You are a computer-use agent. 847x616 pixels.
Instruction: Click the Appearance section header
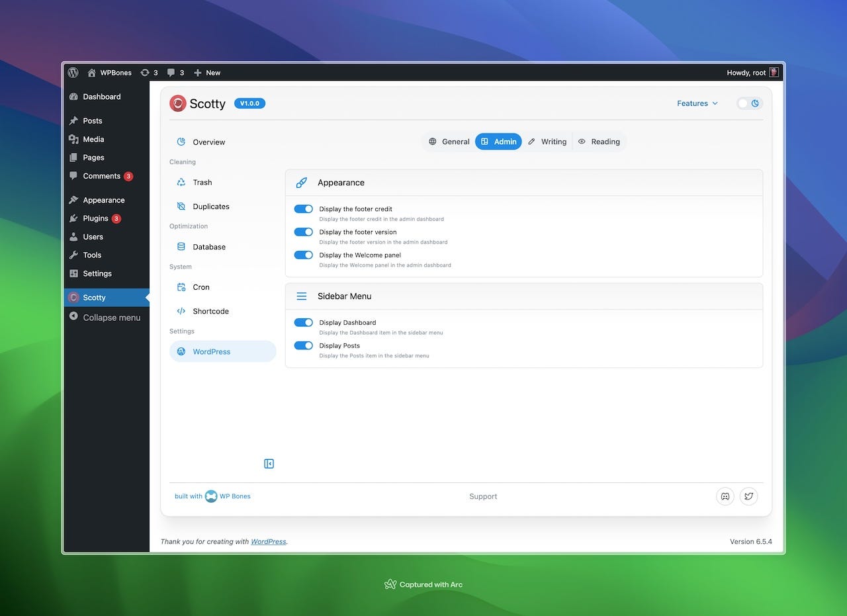pyautogui.click(x=524, y=183)
